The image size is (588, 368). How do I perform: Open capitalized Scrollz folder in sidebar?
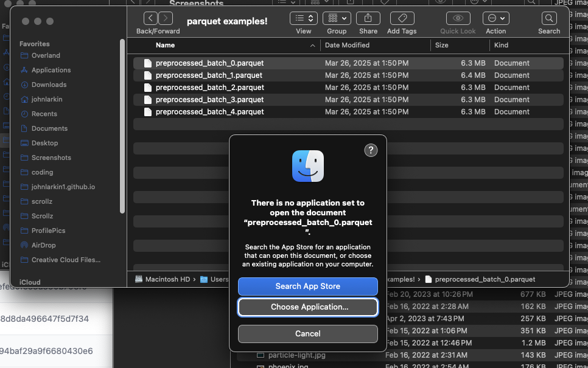[x=42, y=216]
